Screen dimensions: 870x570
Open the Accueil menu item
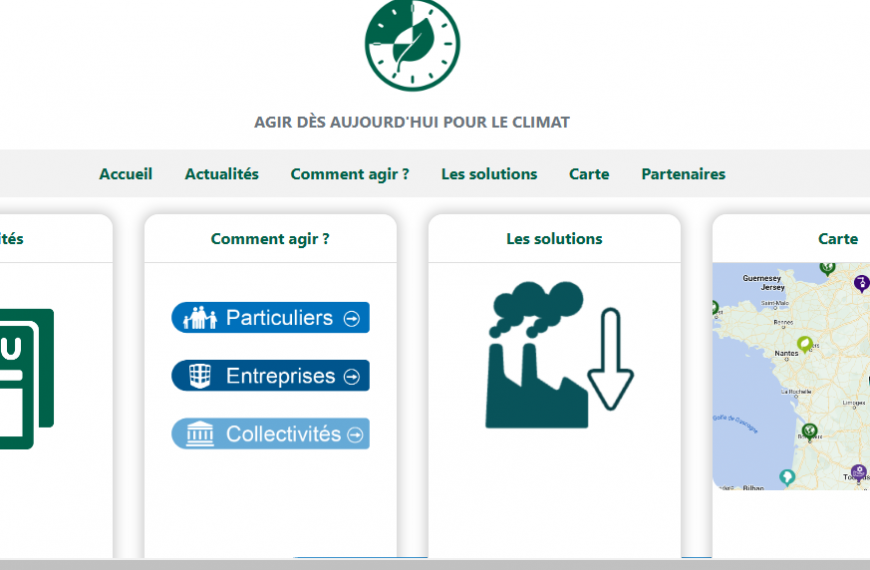[x=126, y=174]
